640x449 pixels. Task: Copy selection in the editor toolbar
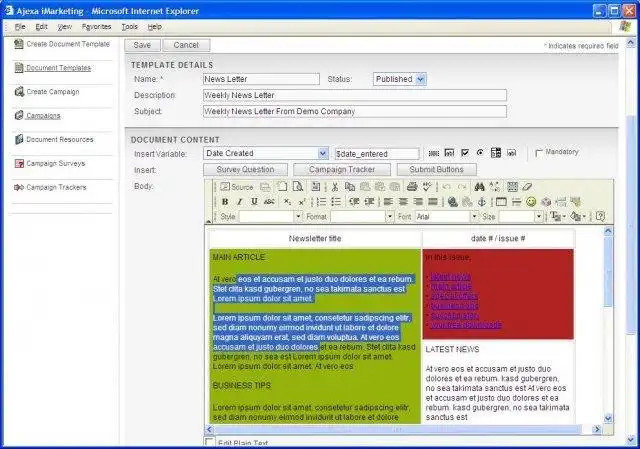(x=350, y=187)
